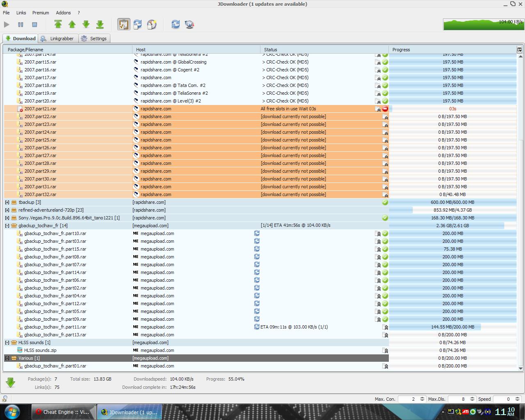Click the taskbar clock showing 11:10 AM
Image resolution: width=525 pixels, height=420 pixels.
click(x=504, y=412)
